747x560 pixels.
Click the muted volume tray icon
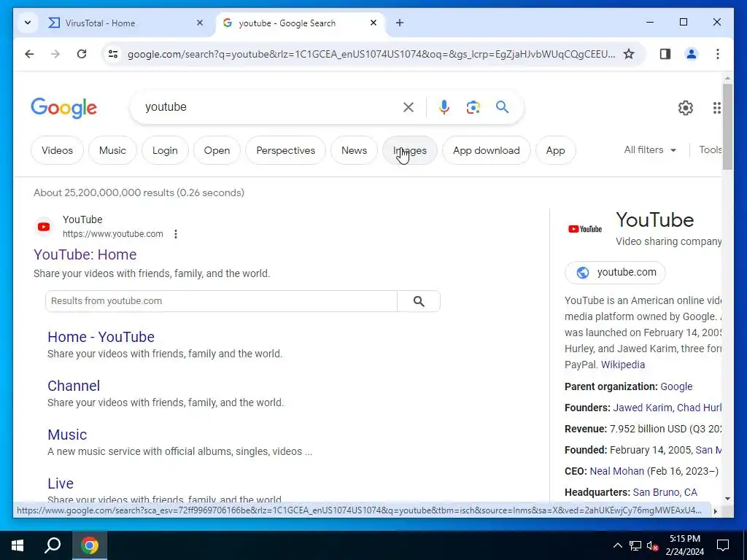tap(652, 545)
